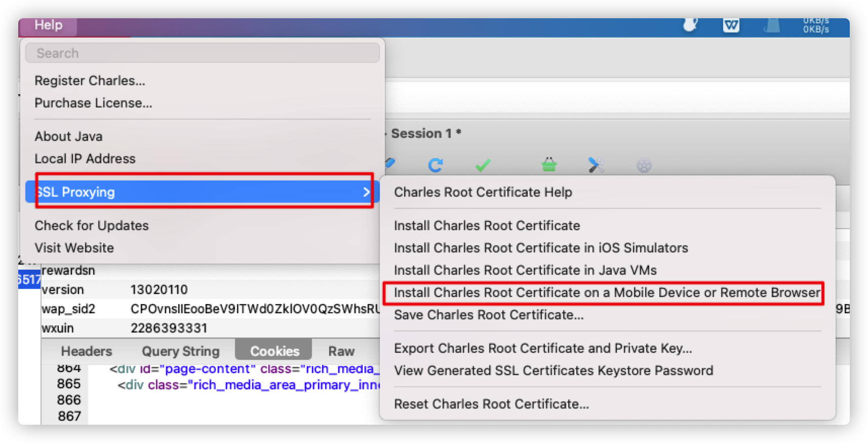868x443 pixels.
Task: Click line number 865 in source view
Action: tap(69, 384)
